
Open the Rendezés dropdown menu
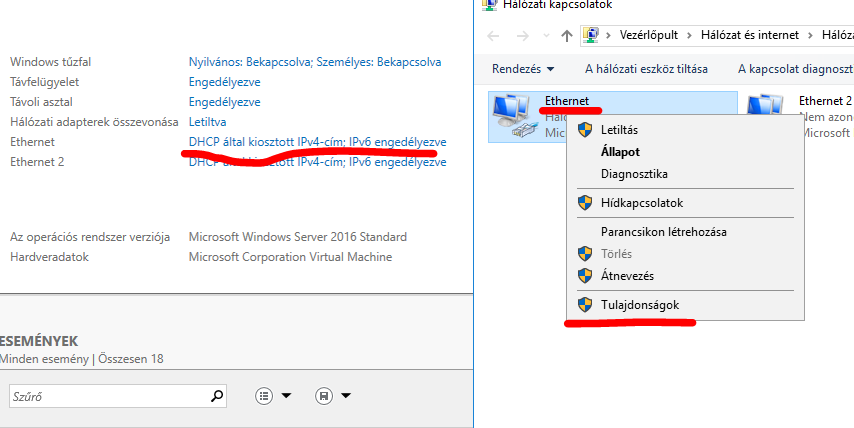(522, 69)
